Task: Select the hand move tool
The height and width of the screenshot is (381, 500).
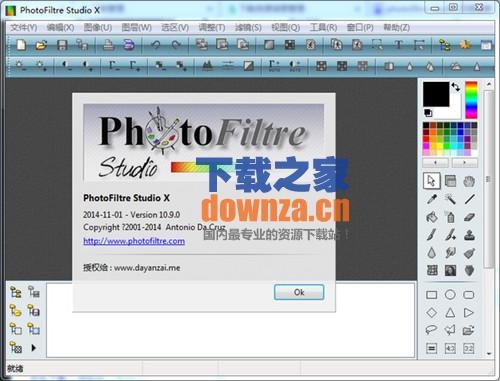Action: click(469, 181)
